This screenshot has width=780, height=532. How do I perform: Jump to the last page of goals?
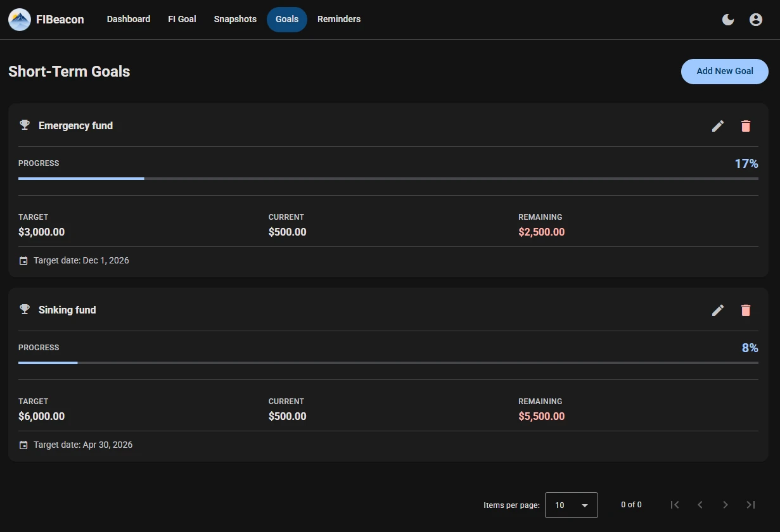pos(750,505)
